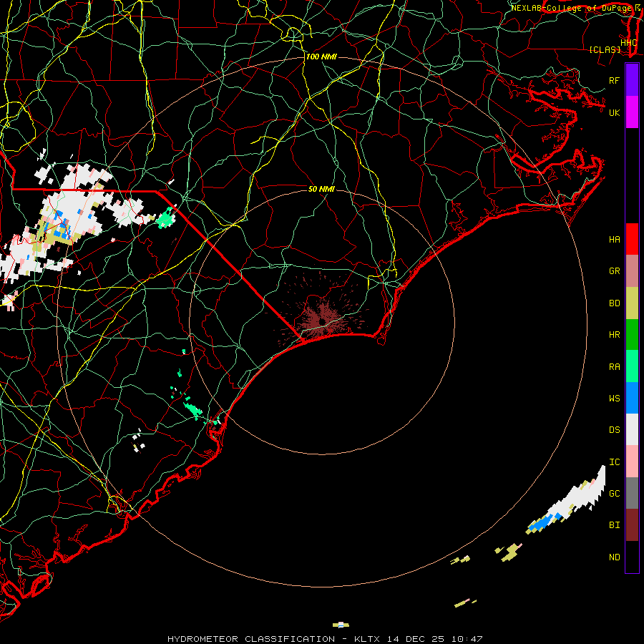The height and width of the screenshot is (644, 644).
Task: Choose the blue WS legend swatch
Action: click(632, 398)
